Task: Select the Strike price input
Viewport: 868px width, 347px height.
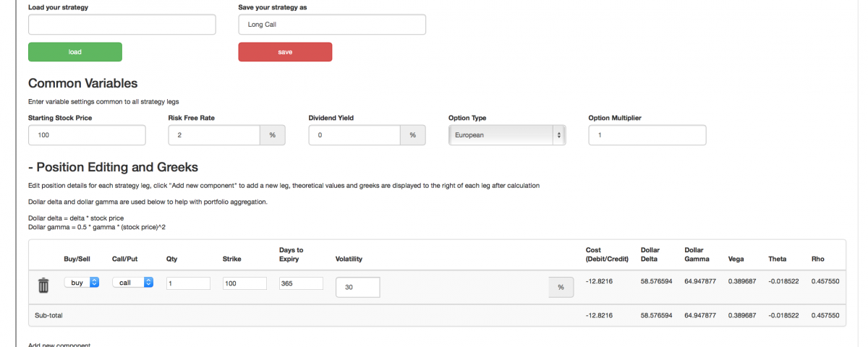Action: click(244, 283)
